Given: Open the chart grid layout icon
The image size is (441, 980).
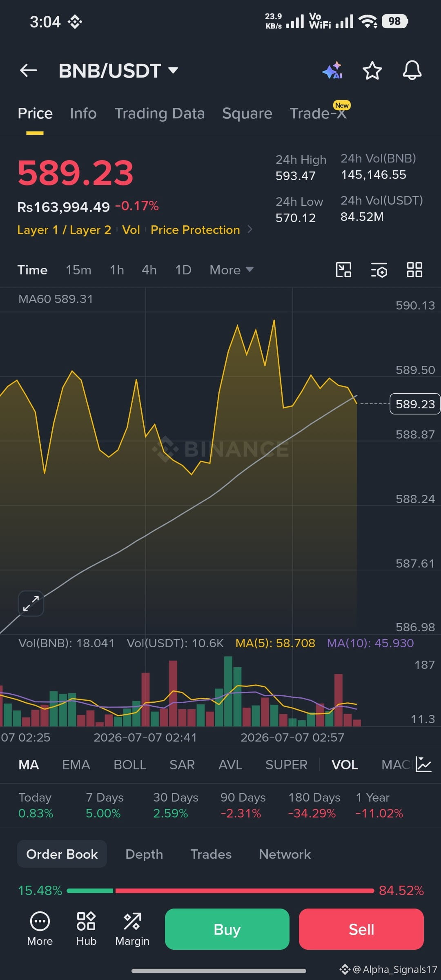Looking at the screenshot, I should [x=414, y=270].
